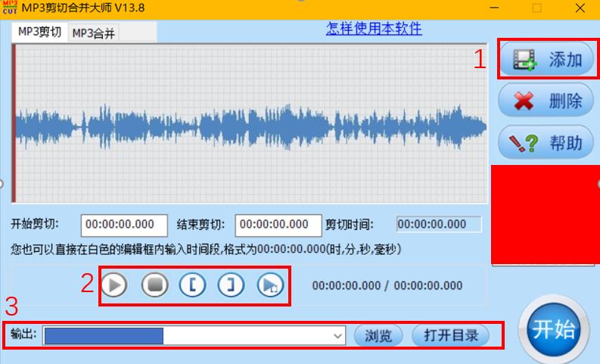Image resolution: width=600 pixels, height=364 pixels.
Task: Click the time format hint text
Action: point(206,250)
